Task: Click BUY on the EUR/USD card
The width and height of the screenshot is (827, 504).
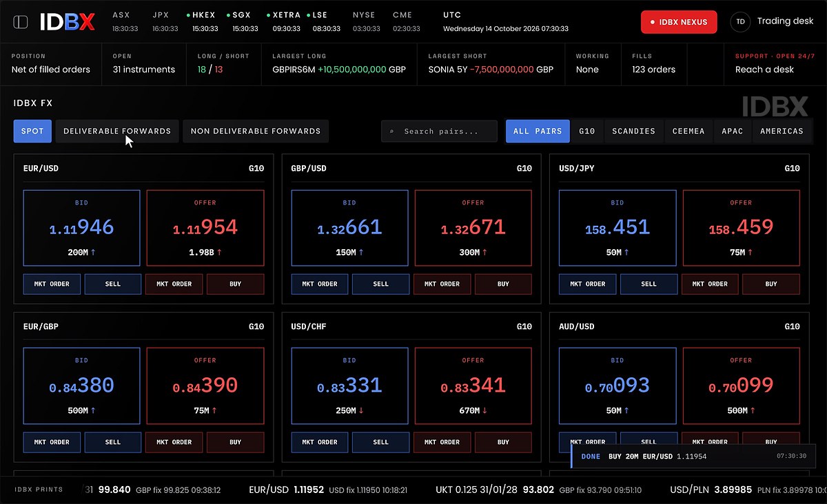Action: [x=236, y=284]
